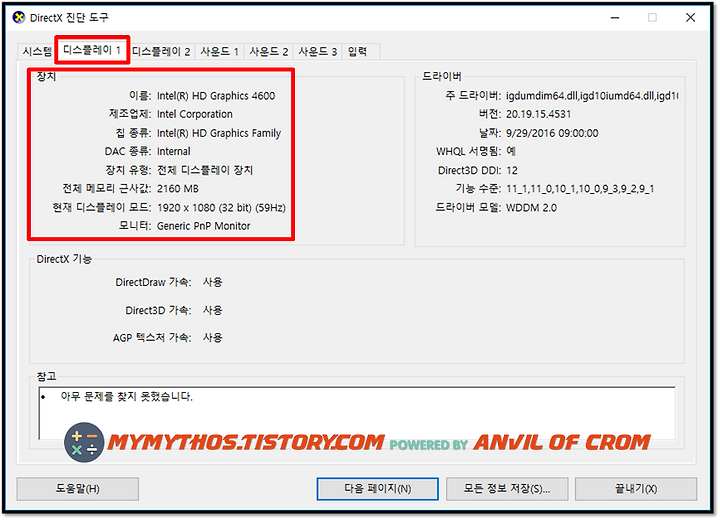Click the 끝내기(X) button

pyautogui.click(x=636, y=489)
